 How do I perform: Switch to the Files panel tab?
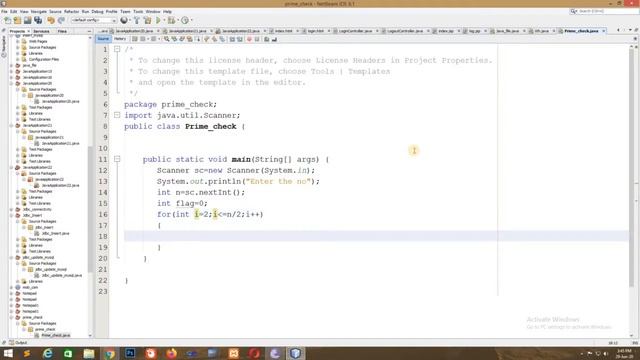coord(62,31)
